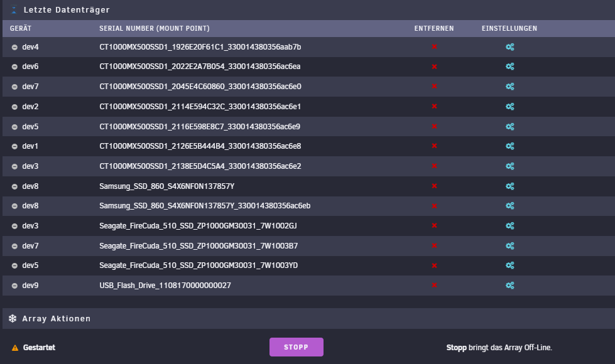Click red X for serial 2116E598E8C7 row
This screenshot has height=364, width=615.
pos(434,126)
